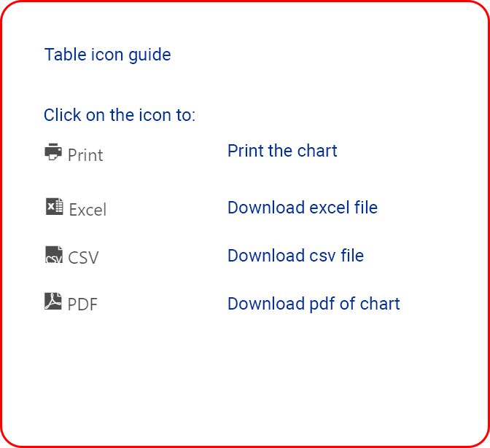Select the gray 'PDF' label
The height and width of the screenshot is (448, 490).
pyautogui.click(x=82, y=304)
